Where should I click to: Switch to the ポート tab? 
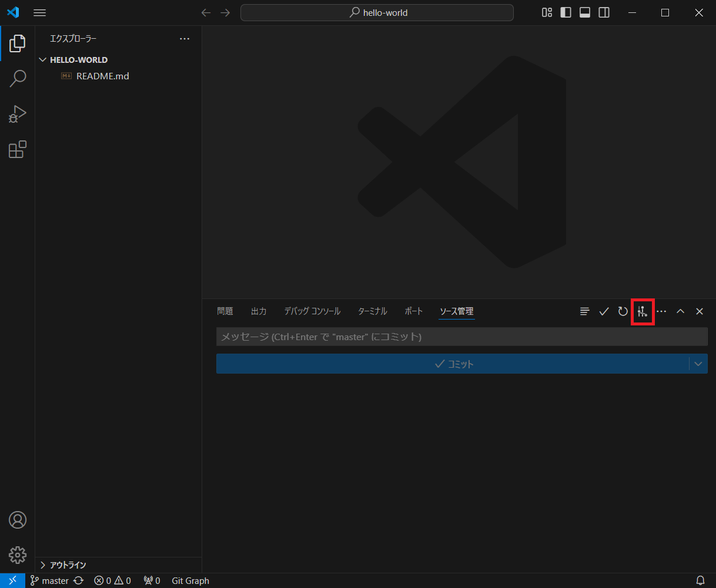click(x=414, y=311)
